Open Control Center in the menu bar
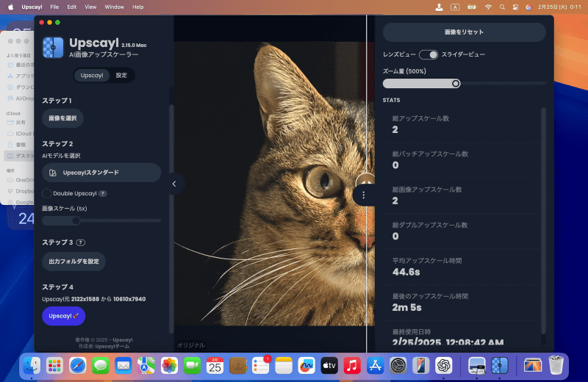The image size is (588, 382). pyautogui.click(x=515, y=7)
